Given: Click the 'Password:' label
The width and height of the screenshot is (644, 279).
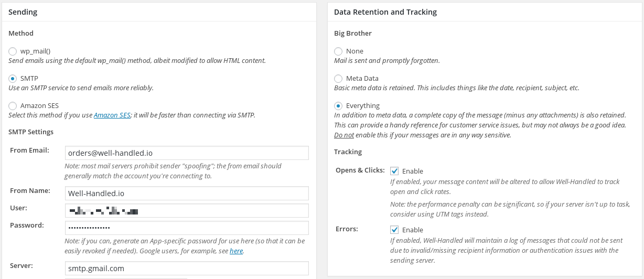Looking at the screenshot, I should [27, 226].
